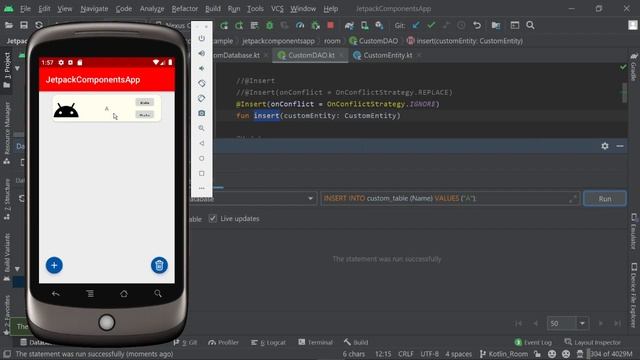The image size is (640, 360).
Task: Open the VCS menu
Action: pos(277,9)
